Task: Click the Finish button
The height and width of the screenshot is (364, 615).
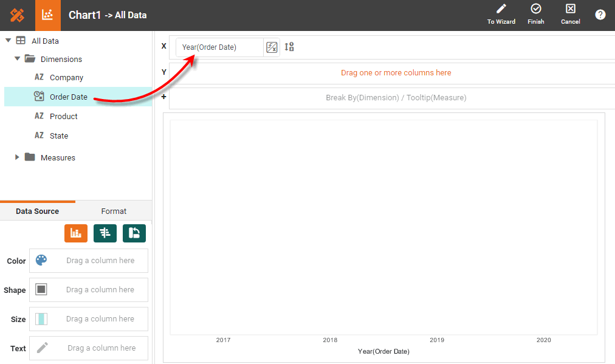Action: click(x=535, y=15)
